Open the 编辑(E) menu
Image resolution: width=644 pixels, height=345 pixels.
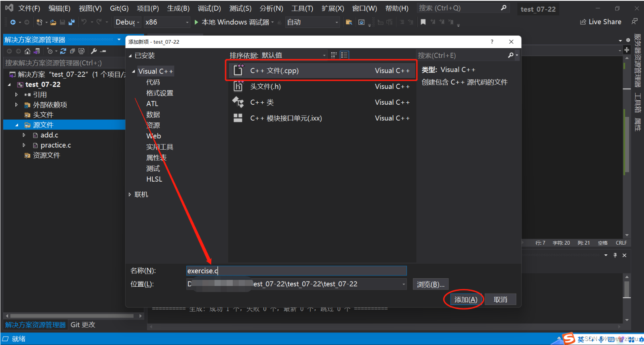(x=59, y=8)
